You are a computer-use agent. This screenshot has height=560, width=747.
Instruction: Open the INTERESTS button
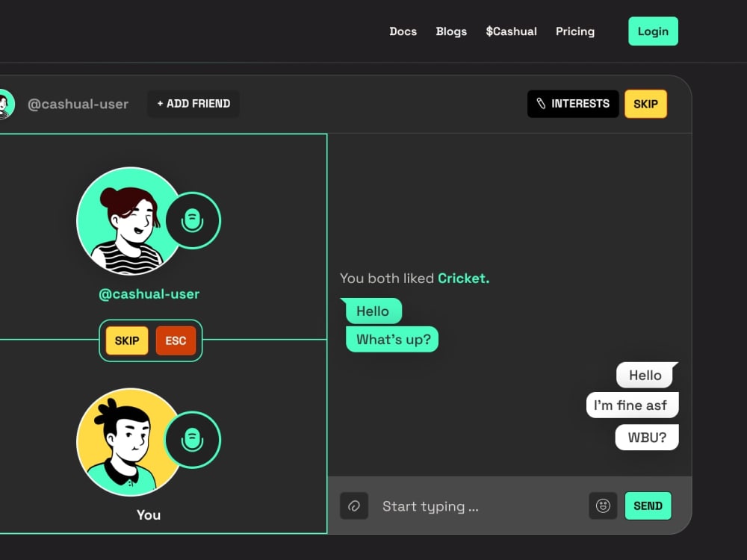[x=573, y=104]
